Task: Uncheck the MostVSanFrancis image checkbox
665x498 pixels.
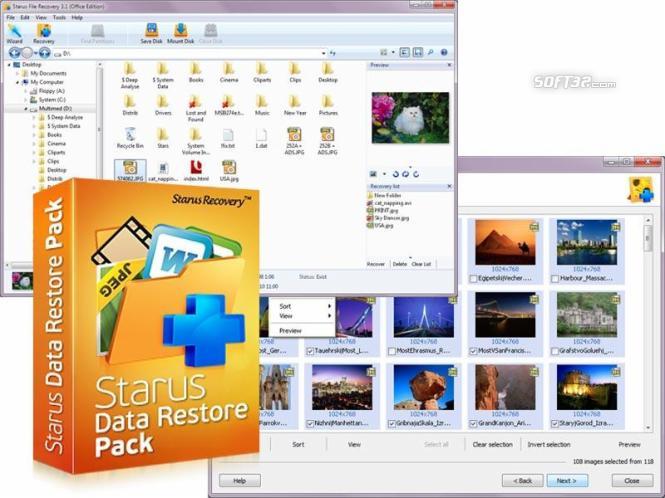Action: pos(474,351)
